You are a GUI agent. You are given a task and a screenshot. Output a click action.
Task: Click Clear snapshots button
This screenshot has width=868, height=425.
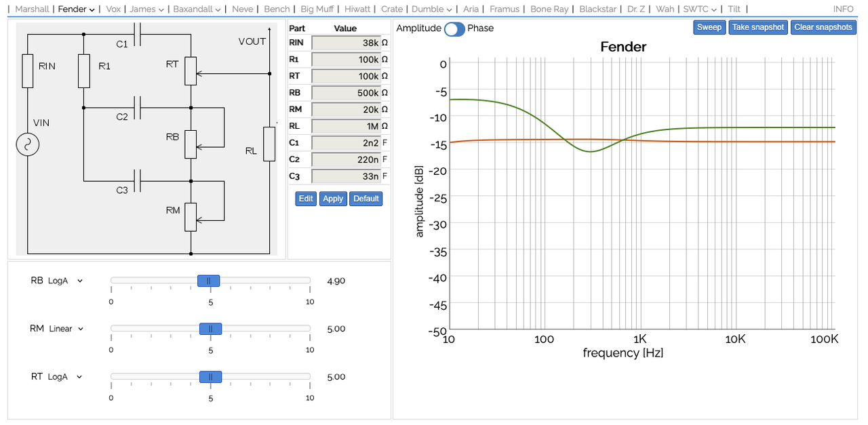coord(823,27)
